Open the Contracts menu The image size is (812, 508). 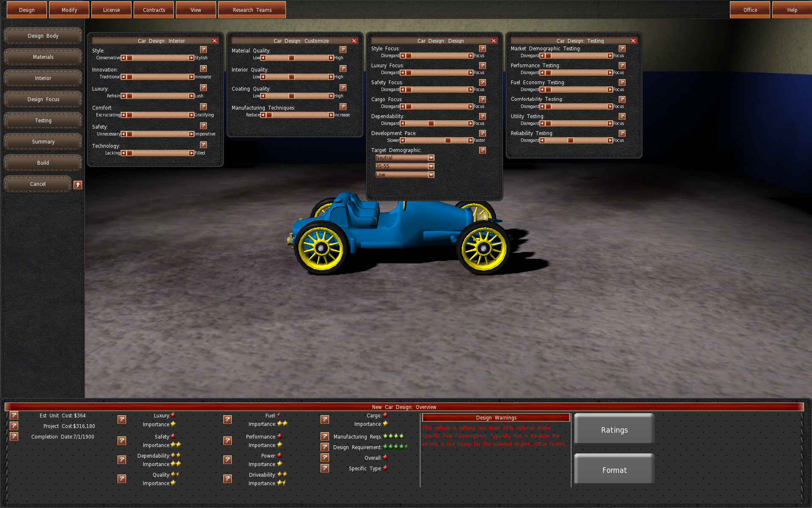click(154, 10)
